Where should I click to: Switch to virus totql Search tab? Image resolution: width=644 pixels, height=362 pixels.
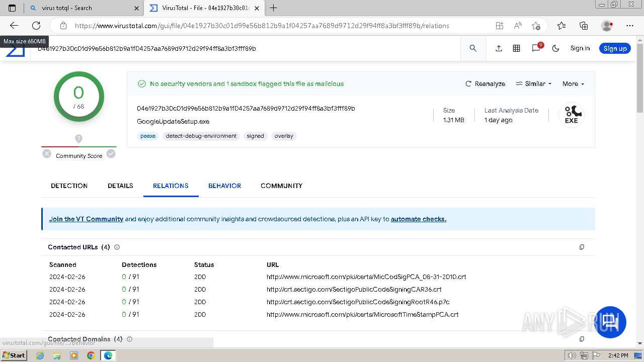click(x=84, y=8)
